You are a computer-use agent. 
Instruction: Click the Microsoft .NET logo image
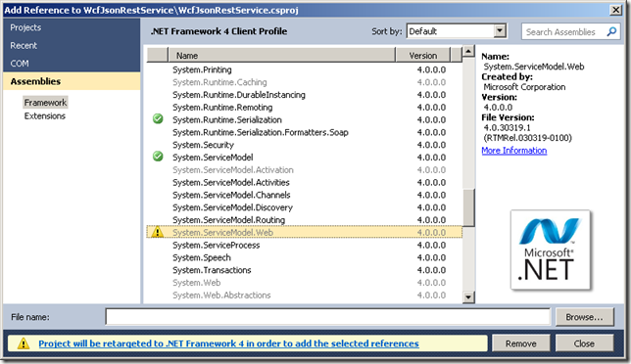[x=550, y=250]
